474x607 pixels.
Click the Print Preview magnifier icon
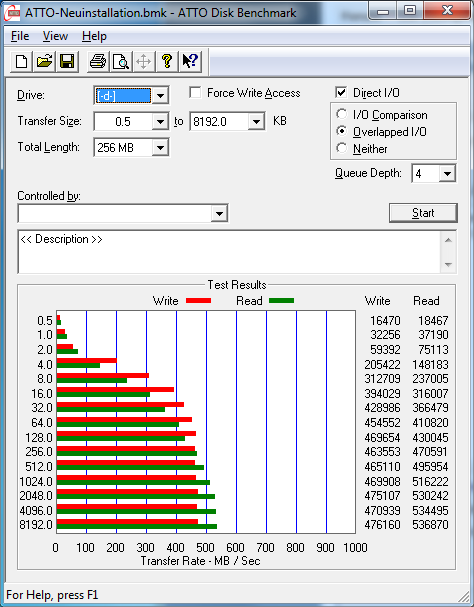coord(120,62)
